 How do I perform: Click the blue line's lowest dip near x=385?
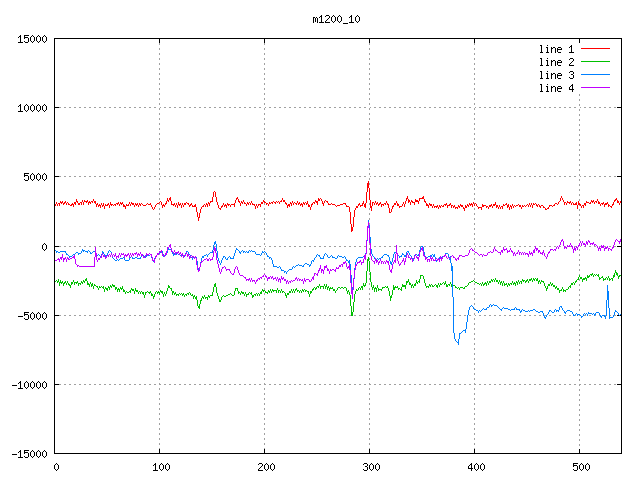(458, 344)
